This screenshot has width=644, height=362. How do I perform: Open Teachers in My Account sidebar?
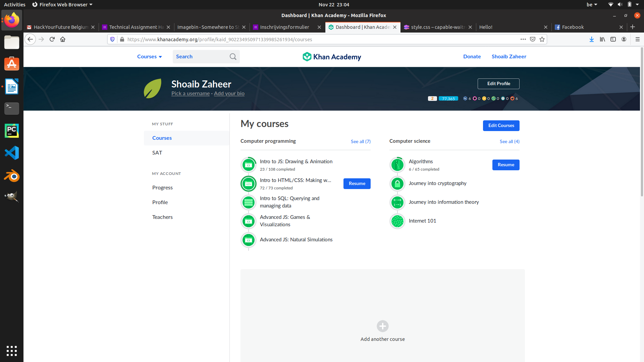(x=186, y=217)
